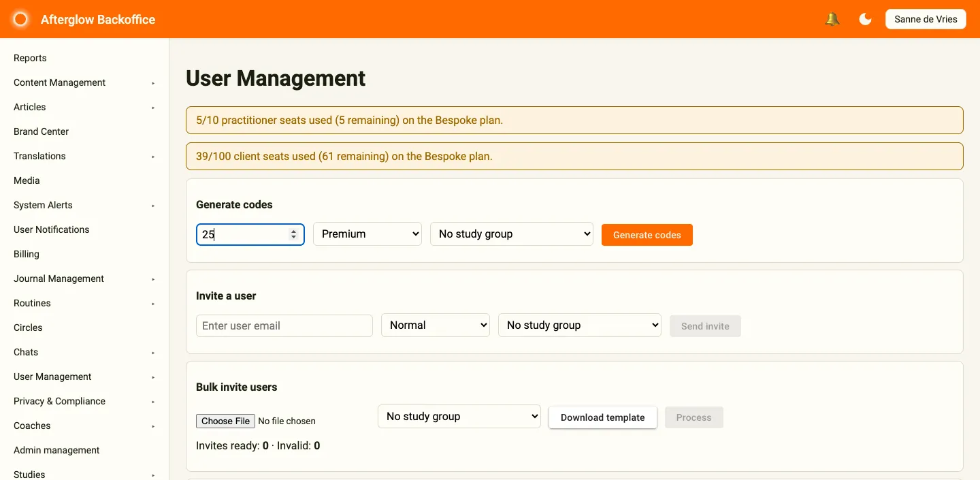Click the Choose File button
Image resolution: width=980 pixels, height=480 pixels.
coord(226,421)
